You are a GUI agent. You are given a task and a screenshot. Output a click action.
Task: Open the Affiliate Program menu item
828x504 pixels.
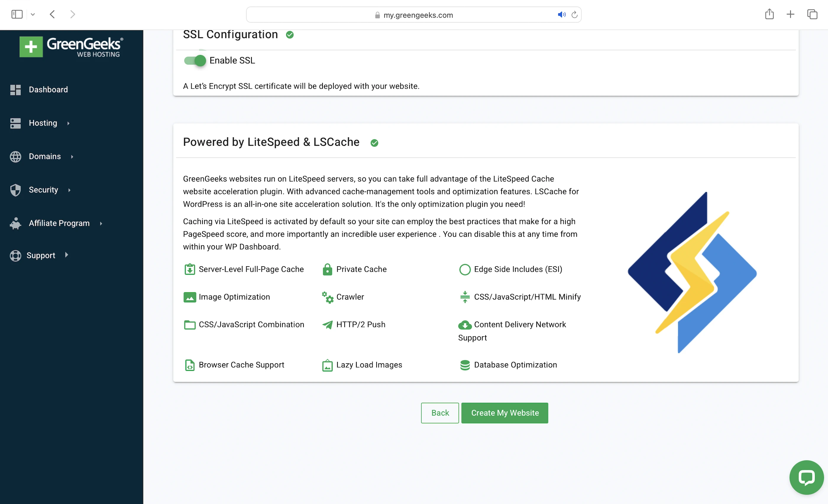59,223
